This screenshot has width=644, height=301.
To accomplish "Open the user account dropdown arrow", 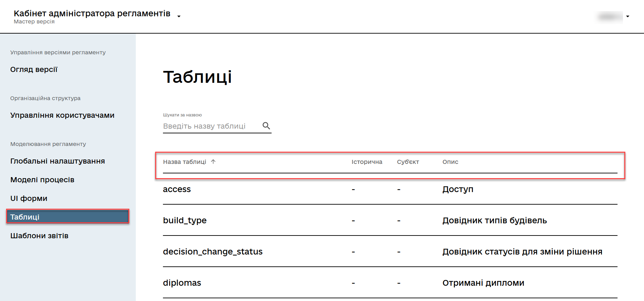I will (x=628, y=16).
